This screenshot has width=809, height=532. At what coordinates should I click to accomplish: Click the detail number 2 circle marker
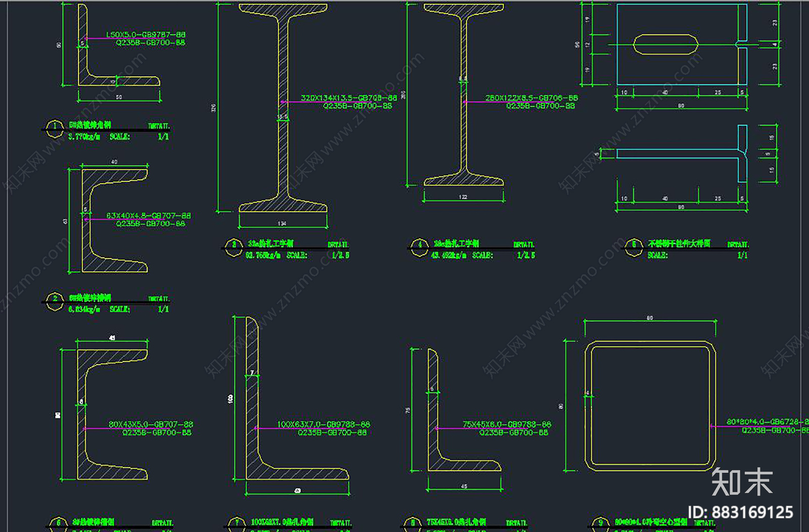click(55, 302)
